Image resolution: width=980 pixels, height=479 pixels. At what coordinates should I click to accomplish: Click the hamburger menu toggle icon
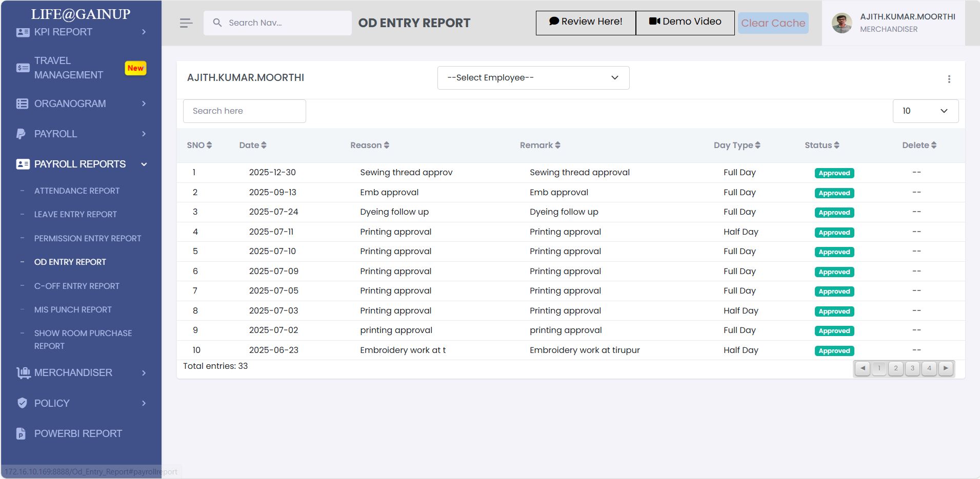186,23
